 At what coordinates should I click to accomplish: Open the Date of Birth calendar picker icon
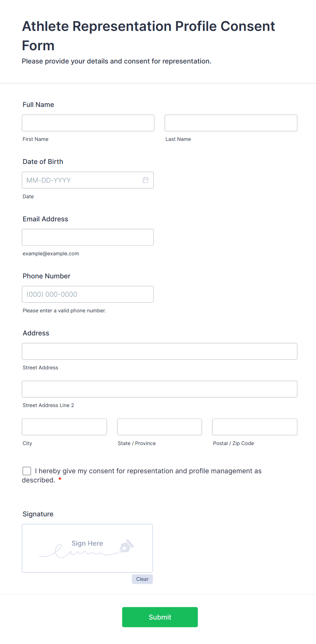coord(145,180)
